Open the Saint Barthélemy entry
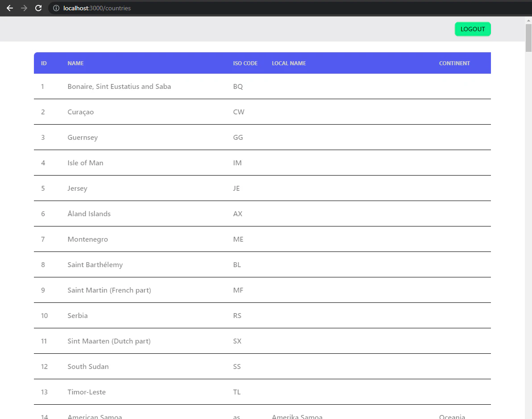Image resolution: width=532 pixels, height=419 pixels. coord(179,264)
